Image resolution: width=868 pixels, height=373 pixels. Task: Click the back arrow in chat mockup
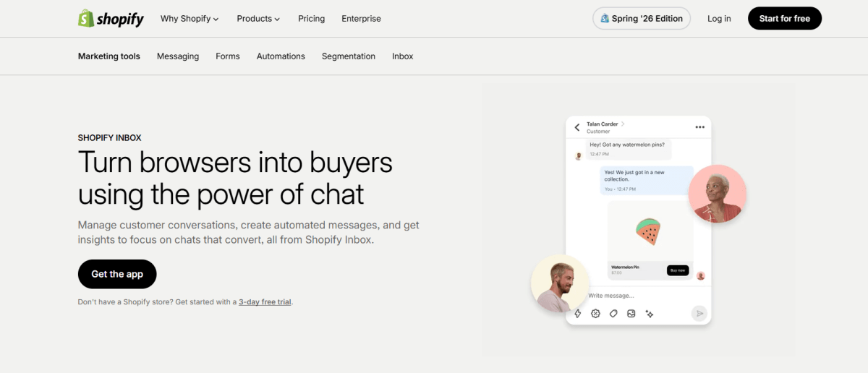coord(577,127)
